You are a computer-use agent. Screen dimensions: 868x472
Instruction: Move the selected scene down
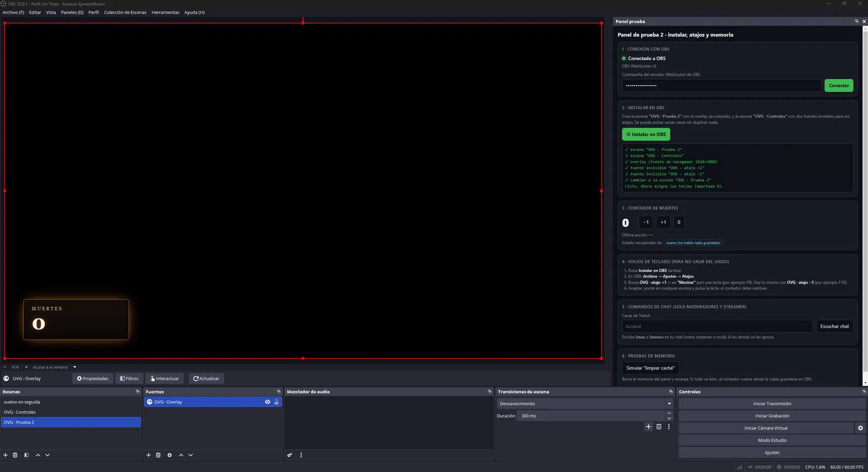point(47,455)
